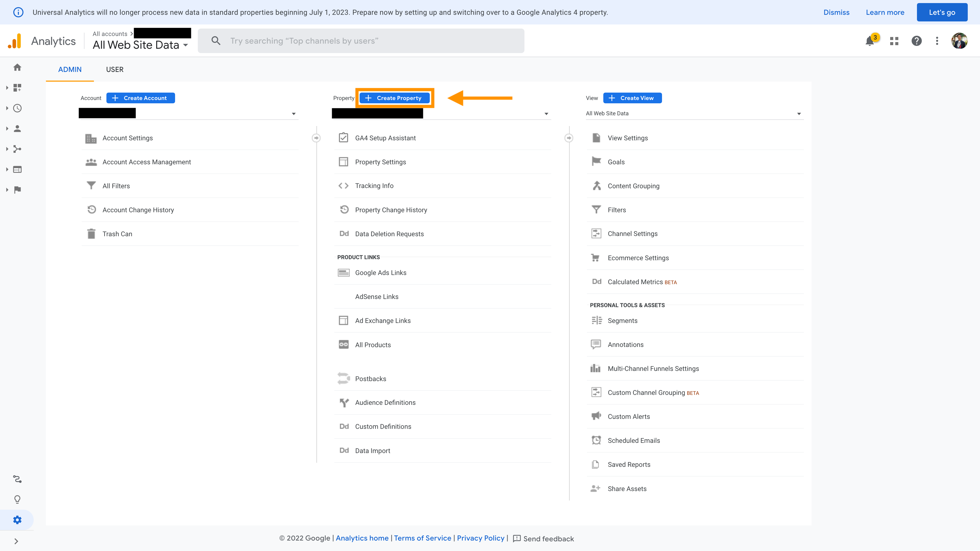Click the Goals flag icon in View
This screenshot has width=980, height=551.
596,161
